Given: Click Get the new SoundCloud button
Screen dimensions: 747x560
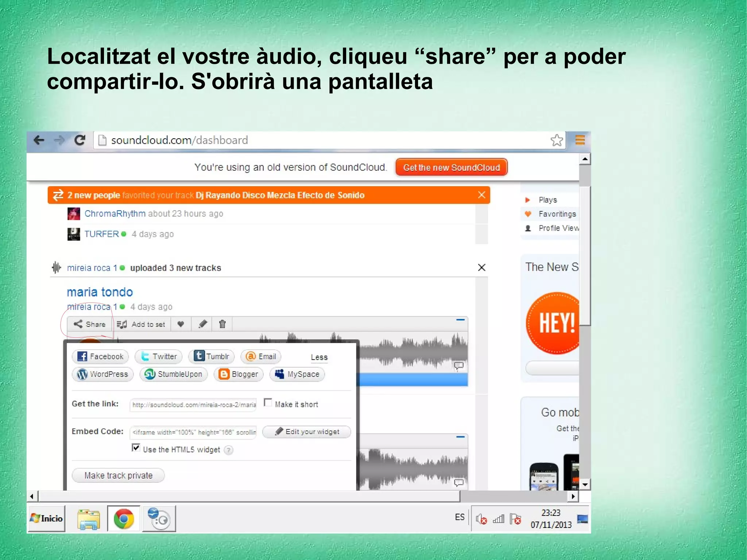Looking at the screenshot, I should 452,167.
